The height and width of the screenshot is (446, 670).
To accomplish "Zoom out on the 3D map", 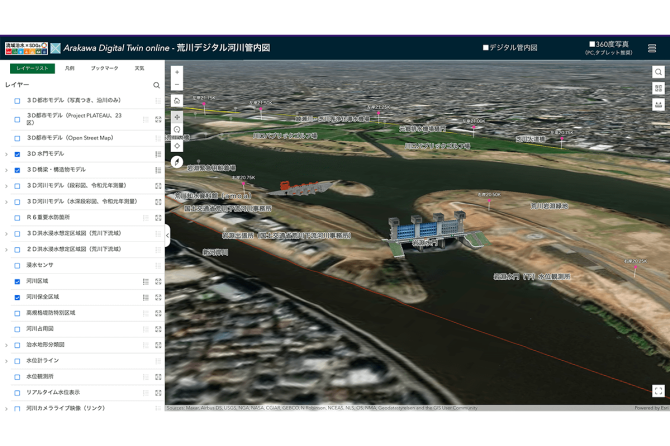I will (x=177, y=85).
